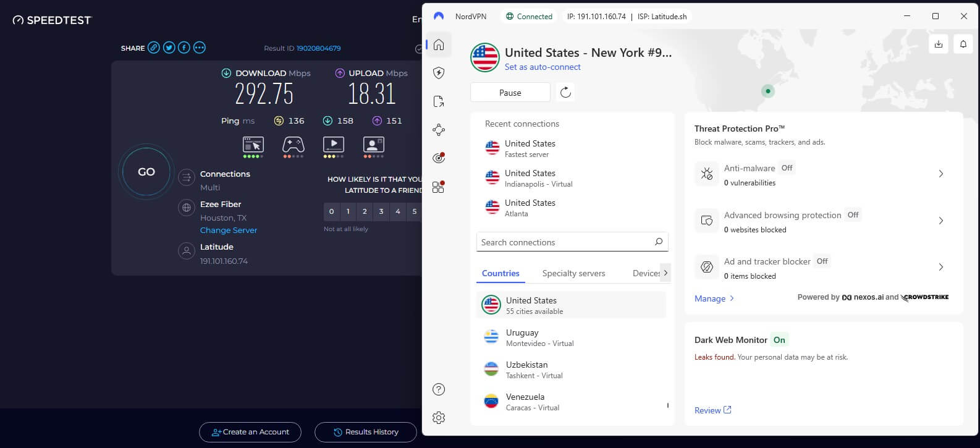Image resolution: width=980 pixels, height=448 pixels.
Task: Select recent connection United States Fastest server
Action: pyautogui.click(x=572, y=148)
